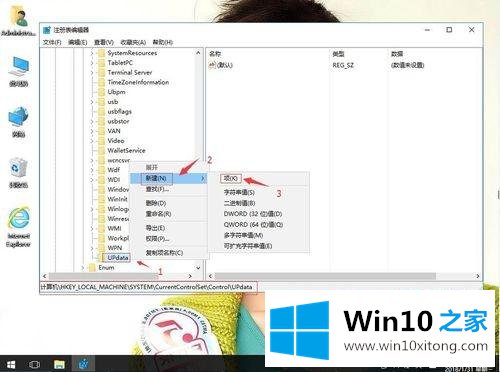Click the tree pane scroll-up arrow
The width and height of the screenshot is (500, 372).
point(198,53)
